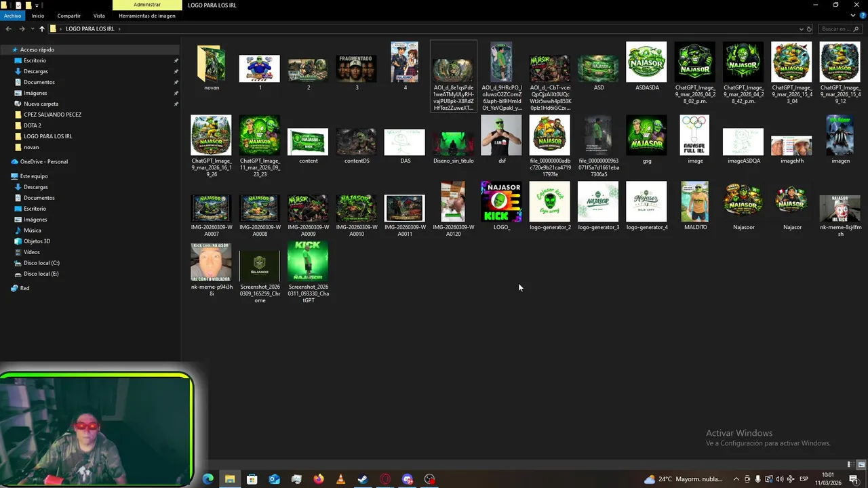Select Red in the navigation pane
This screenshot has height=488, width=868.
click(24, 288)
